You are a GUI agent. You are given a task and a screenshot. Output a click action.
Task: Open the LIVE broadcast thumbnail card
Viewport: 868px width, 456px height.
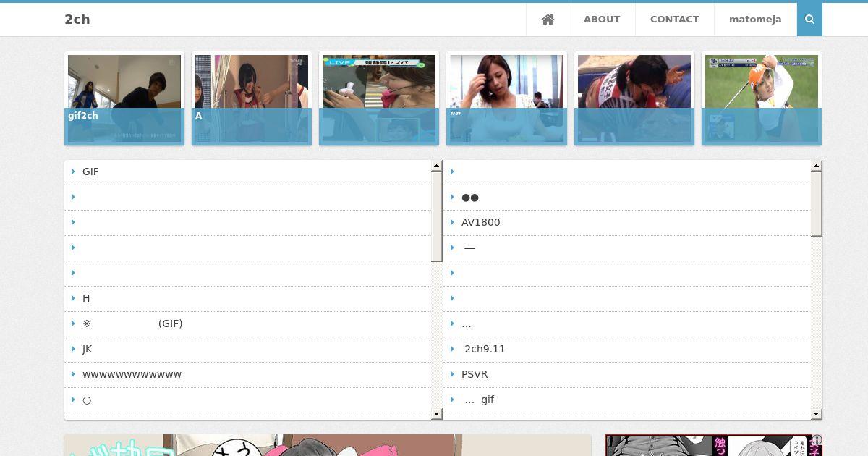(x=379, y=98)
